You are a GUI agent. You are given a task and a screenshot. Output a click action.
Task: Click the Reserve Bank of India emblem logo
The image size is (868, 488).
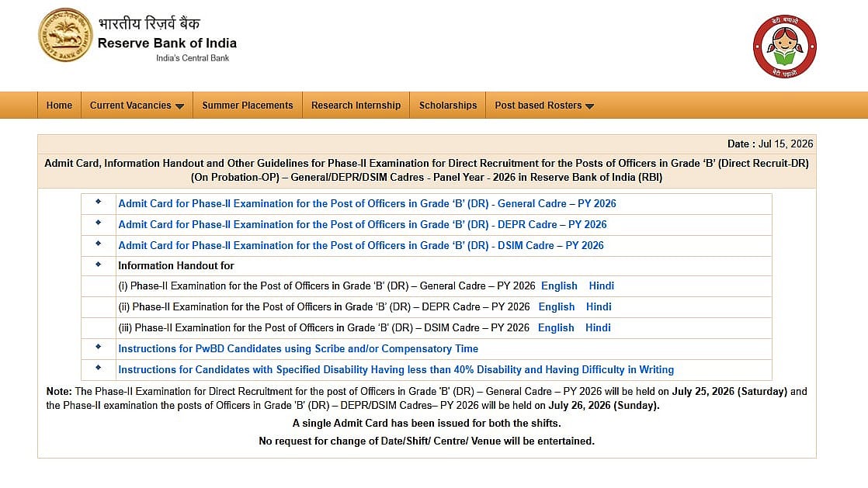(65, 35)
